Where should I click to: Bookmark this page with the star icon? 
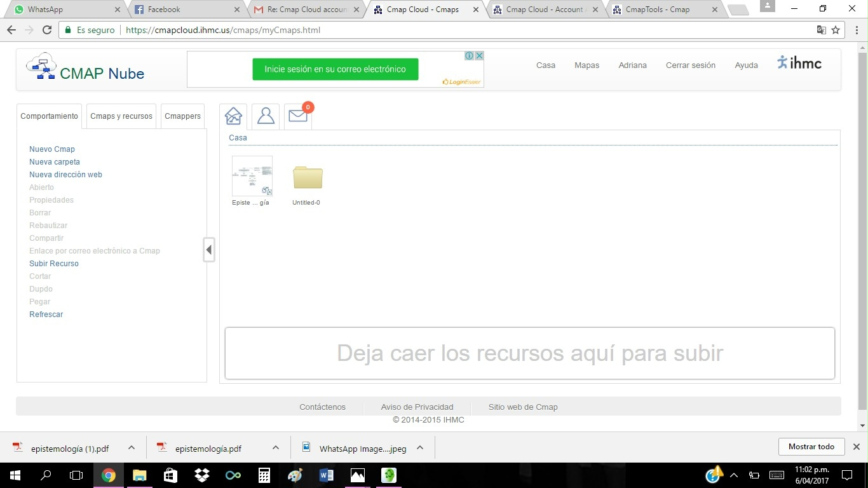coord(836,30)
